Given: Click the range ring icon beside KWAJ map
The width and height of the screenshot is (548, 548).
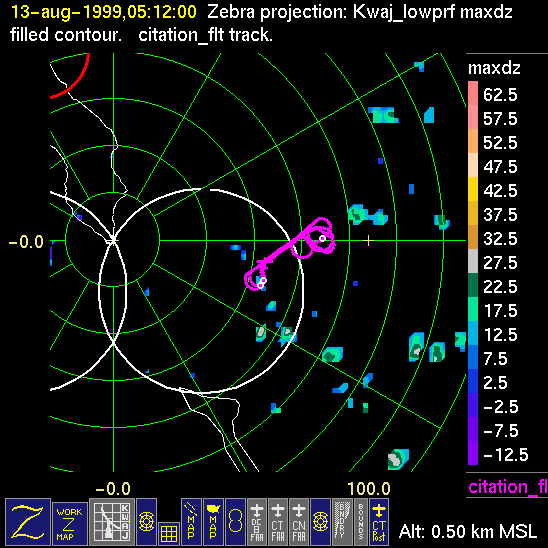Looking at the screenshot, I should pos(146,521).
